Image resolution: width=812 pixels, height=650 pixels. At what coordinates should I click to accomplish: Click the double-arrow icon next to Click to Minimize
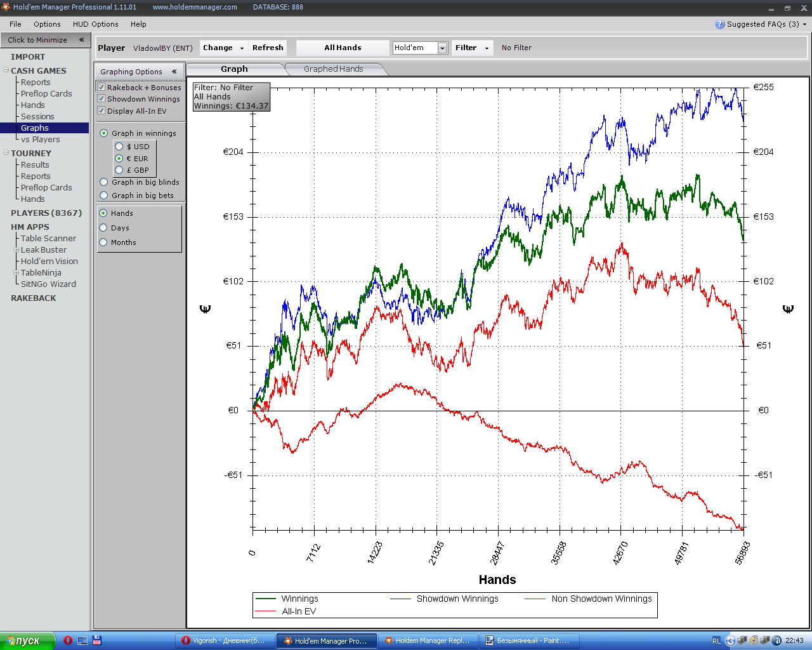coord(81,40)
